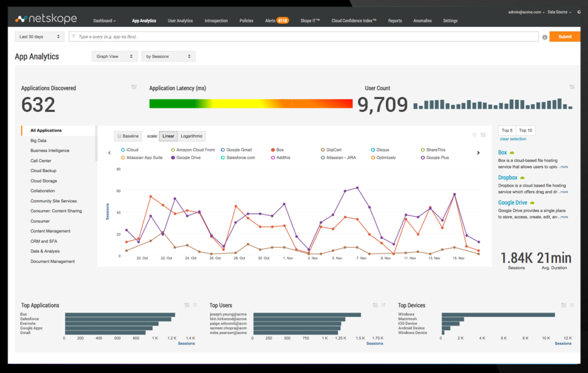Expand Box description with more link
Screen dimensions: 588x373
564,167
